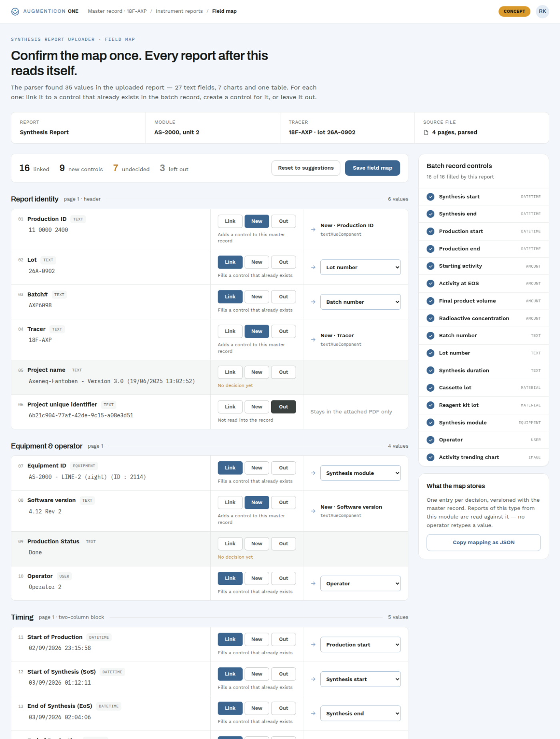
Task: Go to Master record 18F-AXP breadcrumb
Action: tap(117, 11)
